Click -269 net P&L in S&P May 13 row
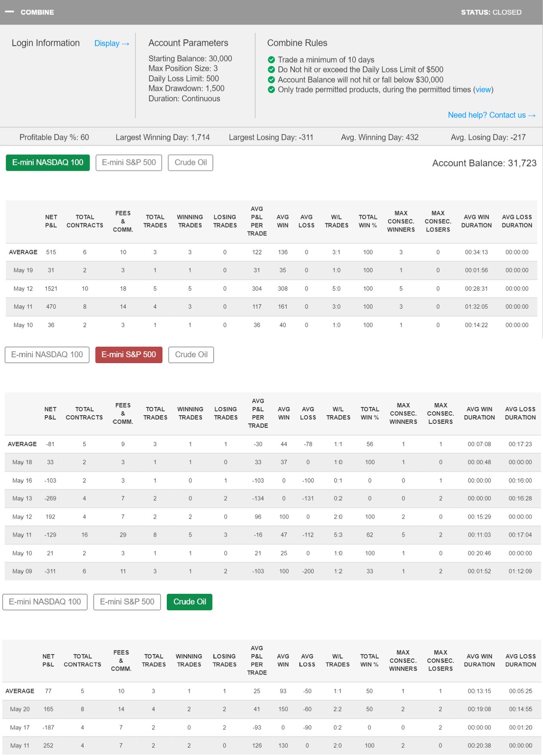This screenshot has width=543, height=756. pos(50,499)
